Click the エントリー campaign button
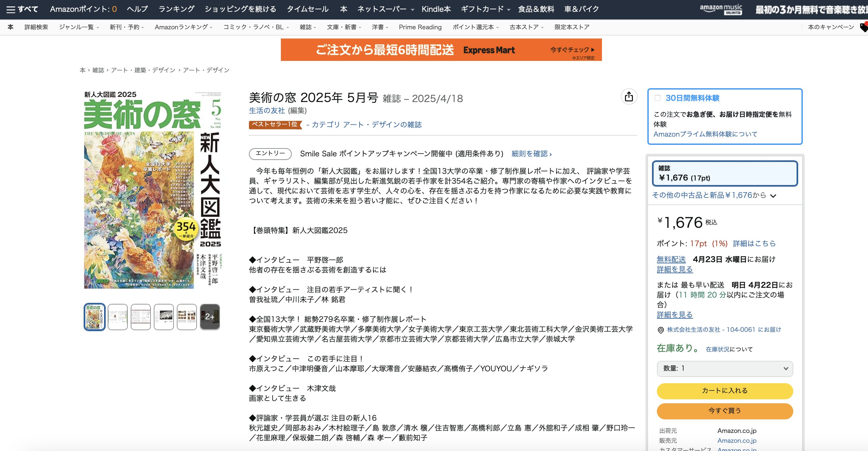 tap(270, 154)
